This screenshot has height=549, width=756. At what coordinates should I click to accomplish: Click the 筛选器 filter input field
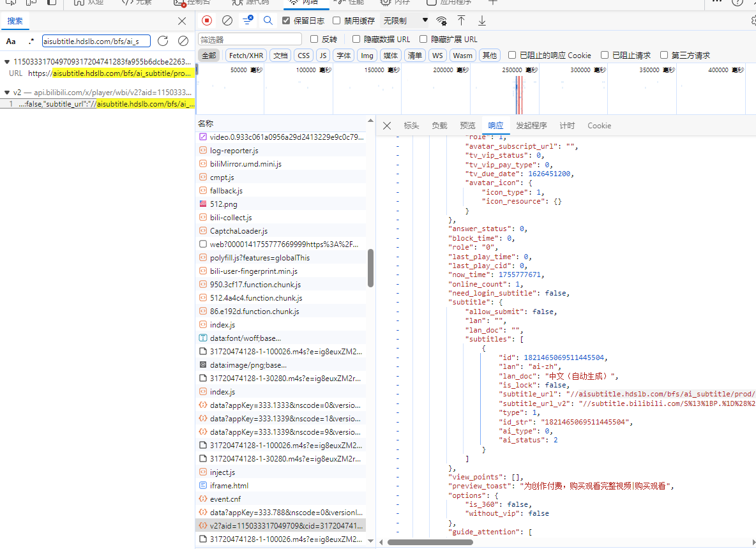click(250, 40)
